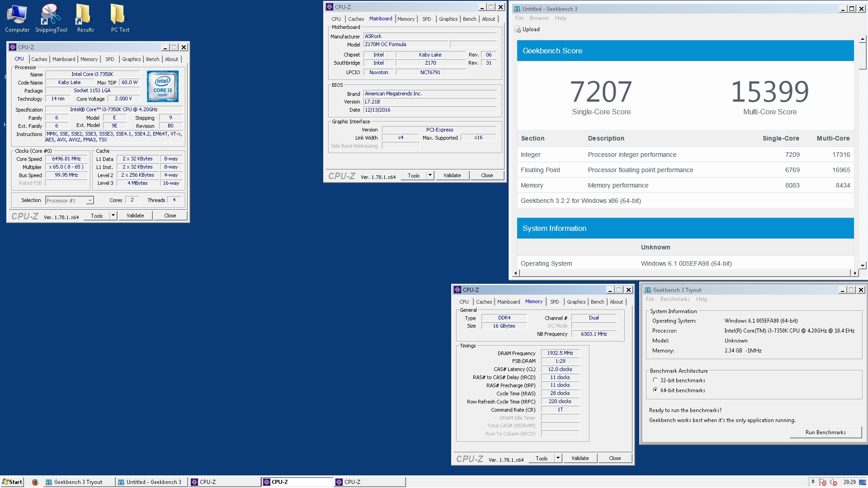Click the Untitled Geekbench 3 title bar icon
The width and height of the screenshot is (868, 488).
[517, 9]
